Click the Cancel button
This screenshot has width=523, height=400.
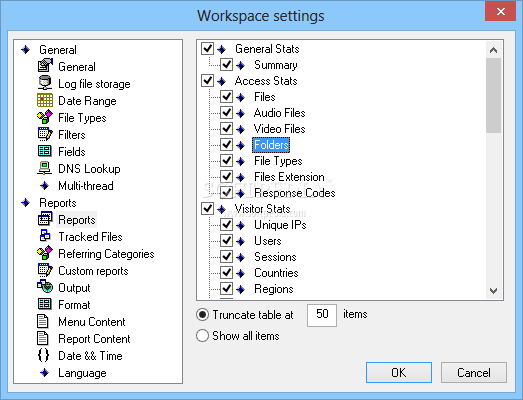click(474, 372)
